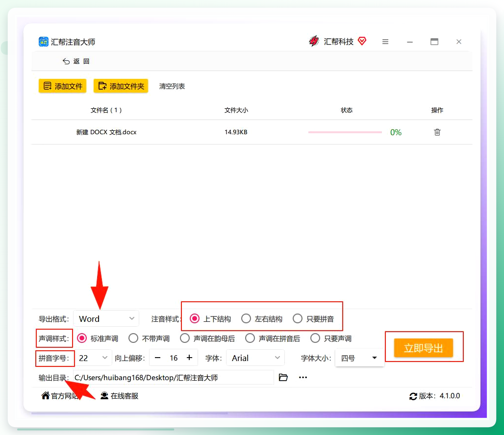Click the 14.93KB file size cell
Screen dimensions: 504x435
(x=236, y=132)
